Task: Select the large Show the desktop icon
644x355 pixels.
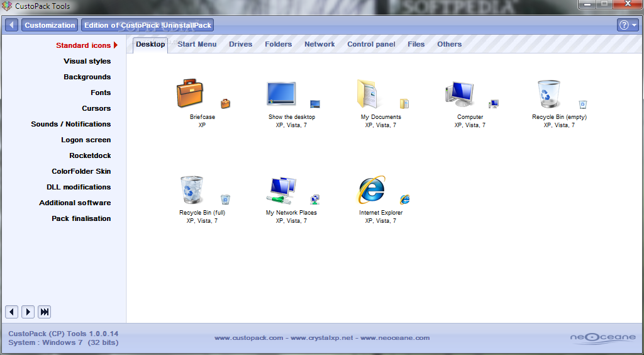Action: point(281,93)
